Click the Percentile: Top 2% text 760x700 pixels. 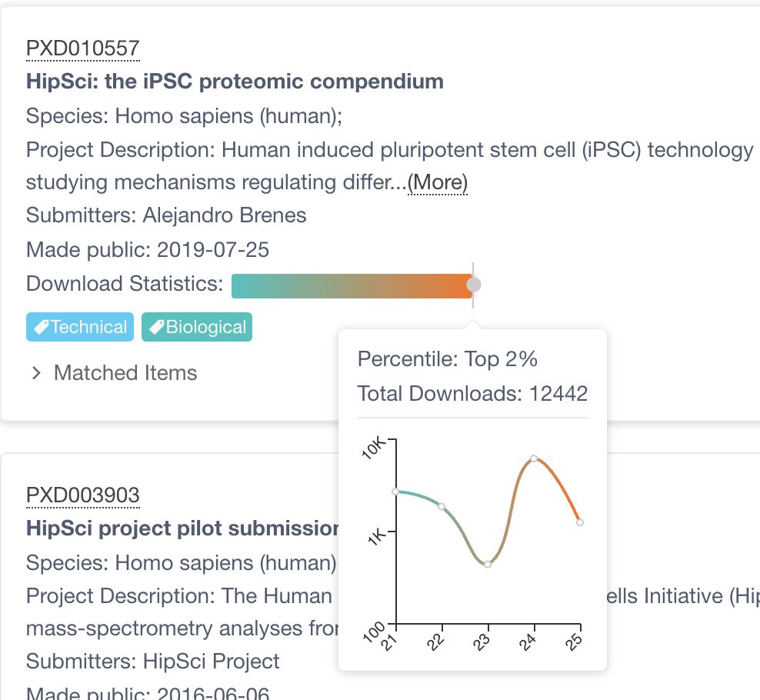(x=447, y=359)
